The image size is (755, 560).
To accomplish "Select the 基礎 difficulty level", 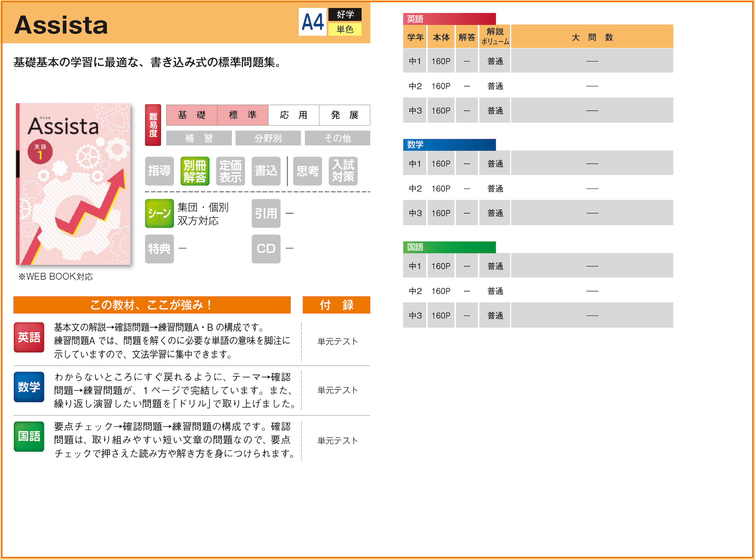I will pyautogui.click(x=192, y=115).
